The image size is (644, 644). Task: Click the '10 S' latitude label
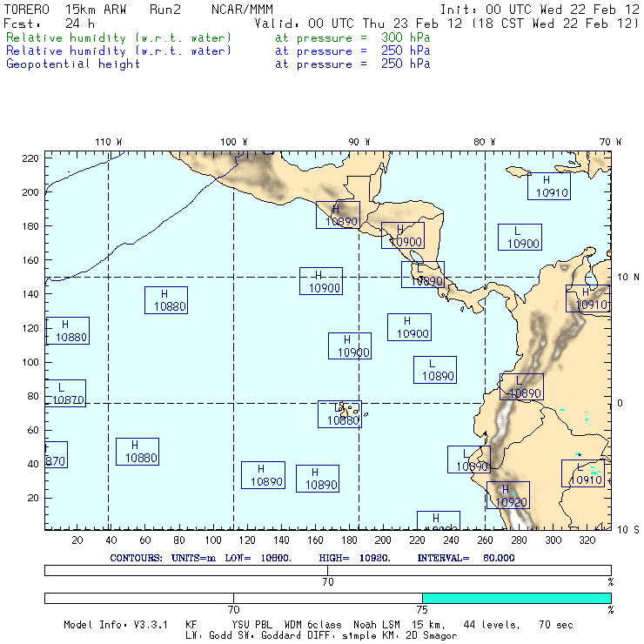coord(628,530)
